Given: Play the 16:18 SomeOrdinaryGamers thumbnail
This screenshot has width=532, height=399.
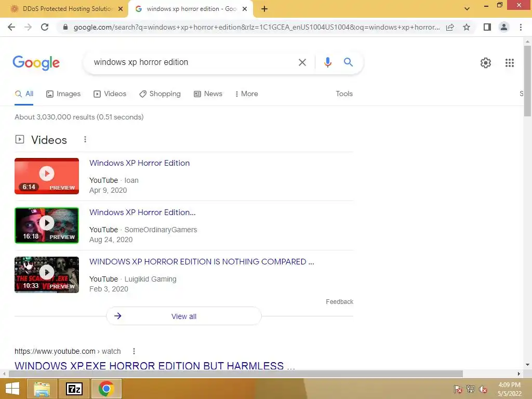Looking at the screenshot, I should click(47, 225).
